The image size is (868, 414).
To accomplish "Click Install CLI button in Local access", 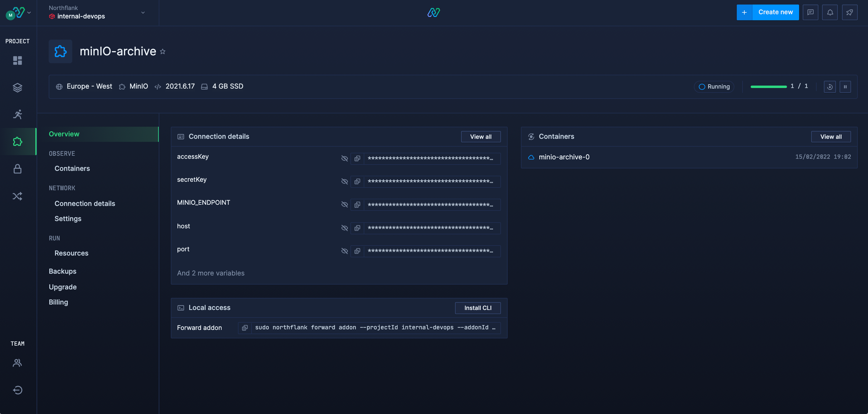I will point(478,308).
